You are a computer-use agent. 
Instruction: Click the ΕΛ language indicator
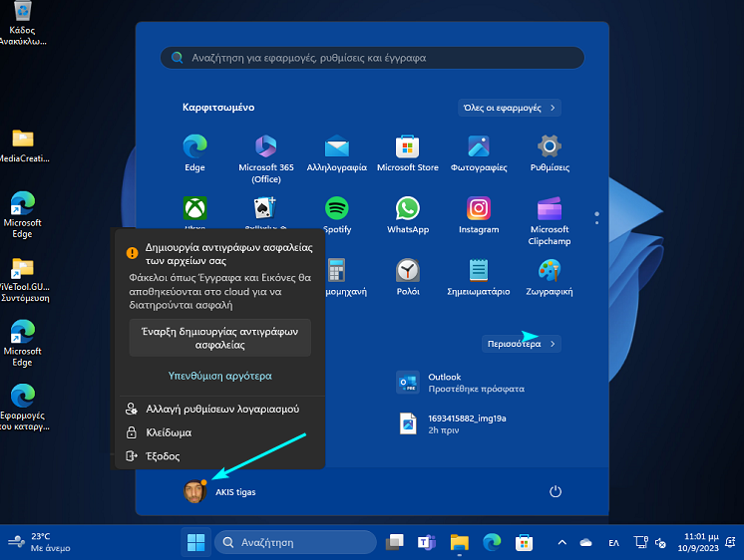click(x=613, y=542)
